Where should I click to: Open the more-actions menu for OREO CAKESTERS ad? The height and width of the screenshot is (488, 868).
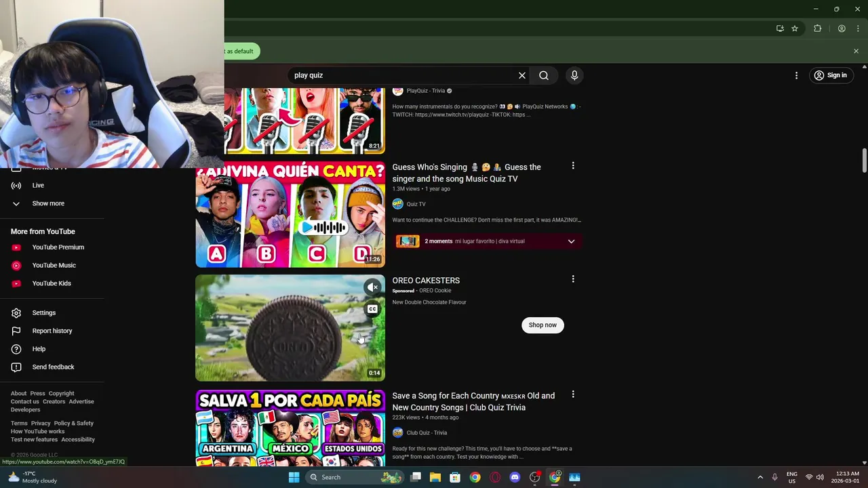(x=573, y=279)
